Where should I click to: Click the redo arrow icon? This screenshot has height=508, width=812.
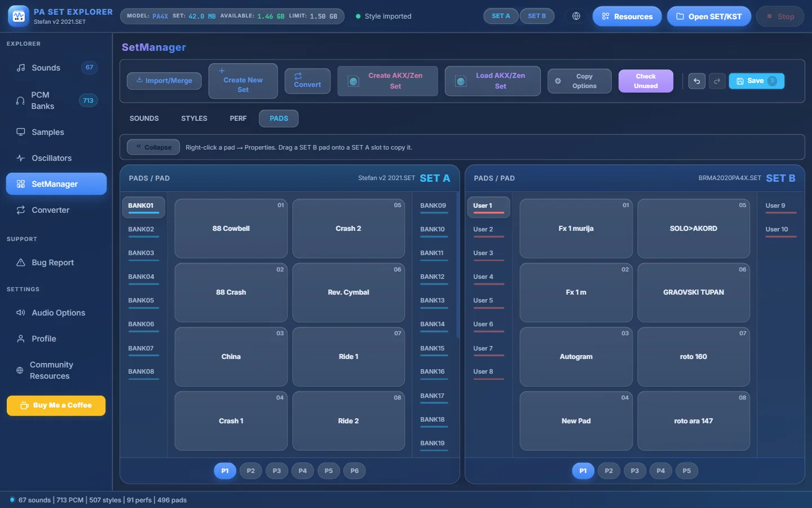click(x=717, y=81)
